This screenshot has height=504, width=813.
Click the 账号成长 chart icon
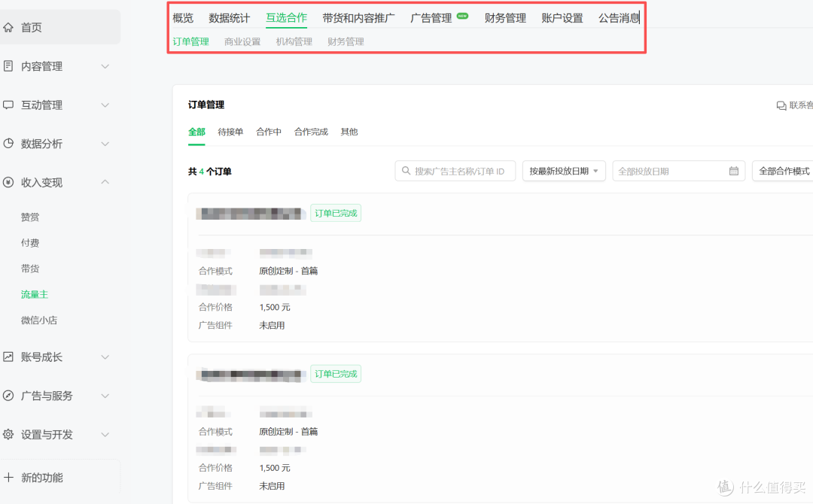click(8, 357)
